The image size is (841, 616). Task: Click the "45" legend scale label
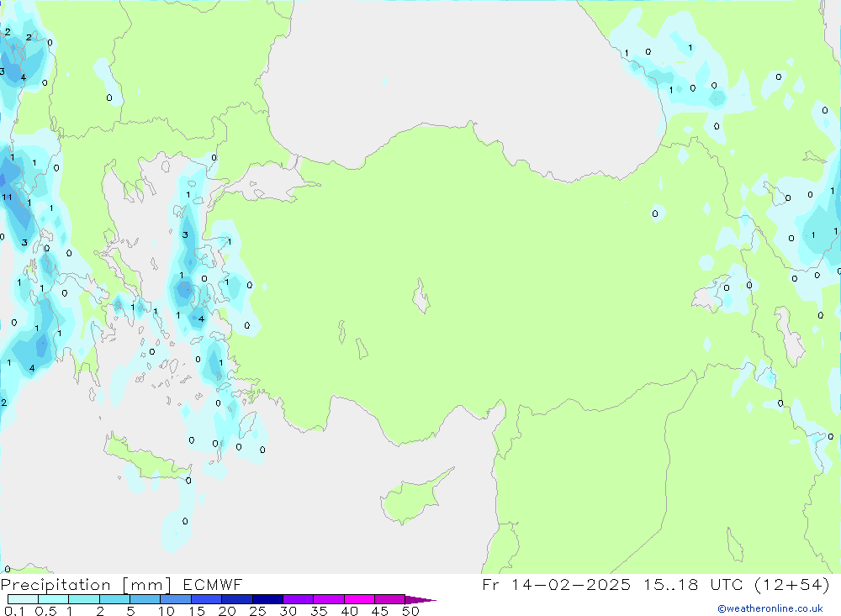tap(380, 611)
